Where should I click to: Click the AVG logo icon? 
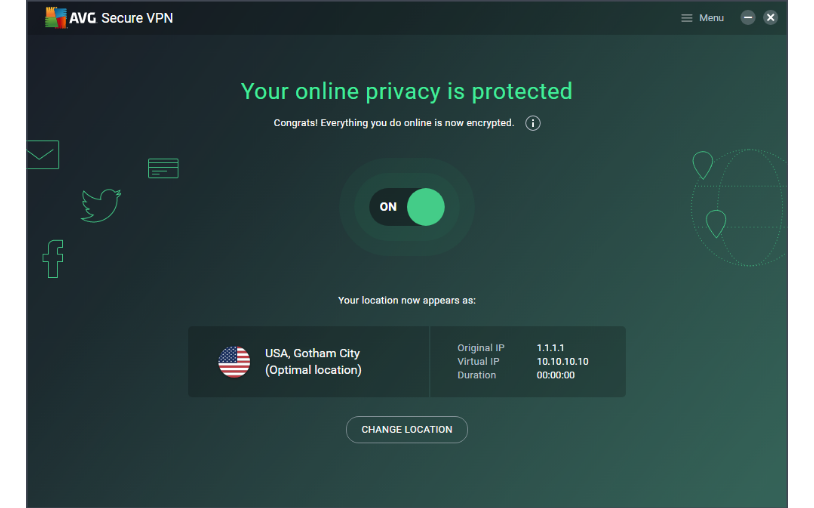[x=56, y=18]
